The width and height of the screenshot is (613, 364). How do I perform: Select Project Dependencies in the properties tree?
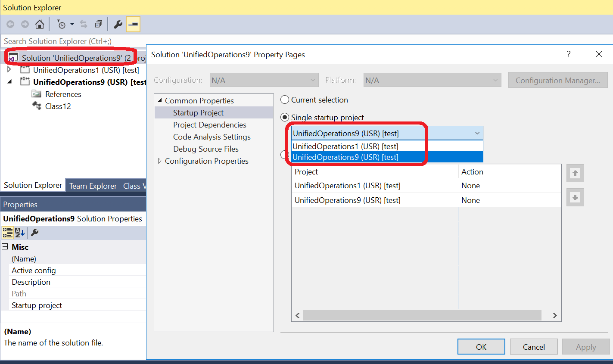click(210, 124)
